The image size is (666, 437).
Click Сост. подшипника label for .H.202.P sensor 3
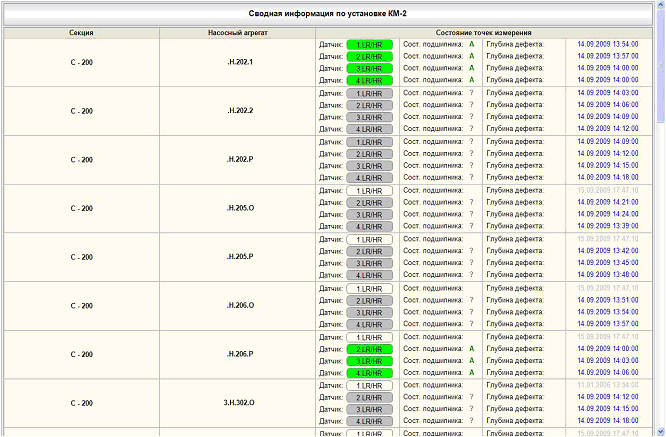(x=433, y=165)
